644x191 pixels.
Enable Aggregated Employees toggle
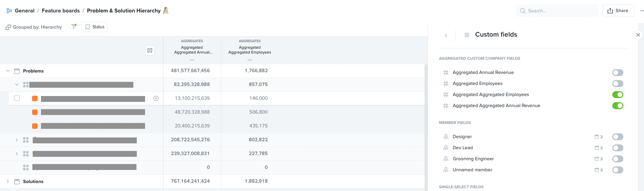click(x=618, y=84)
